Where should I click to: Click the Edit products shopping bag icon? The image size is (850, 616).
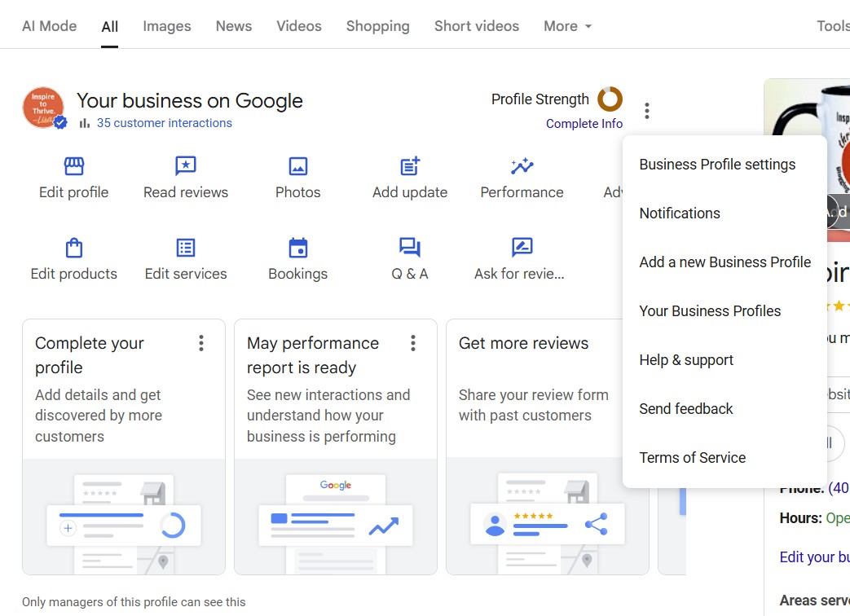point(73,248)
